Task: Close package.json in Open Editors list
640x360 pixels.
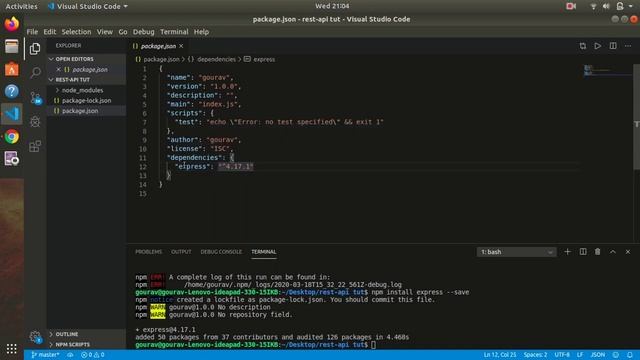Action: 58,69
